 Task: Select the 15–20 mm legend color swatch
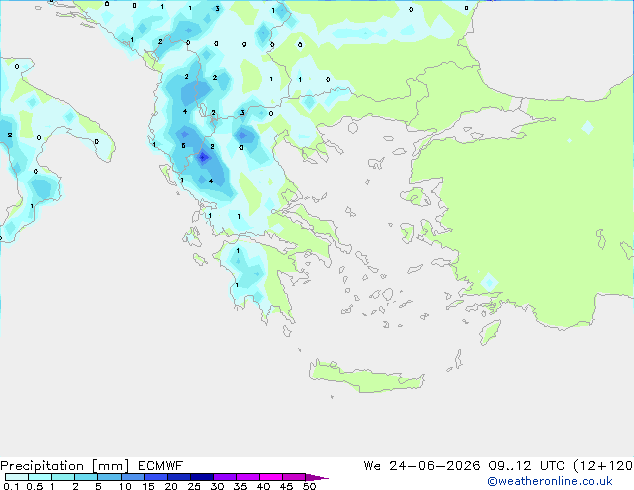[156, 477]
